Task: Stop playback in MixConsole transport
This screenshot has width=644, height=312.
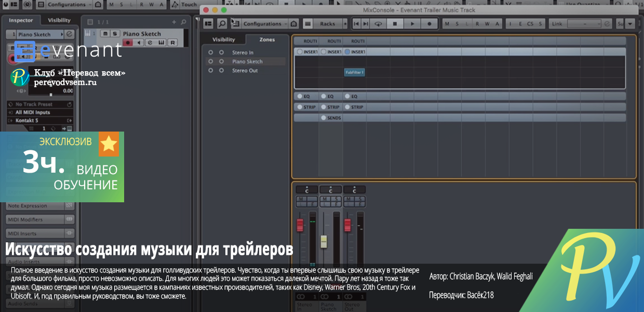Action: click(395, 23)
